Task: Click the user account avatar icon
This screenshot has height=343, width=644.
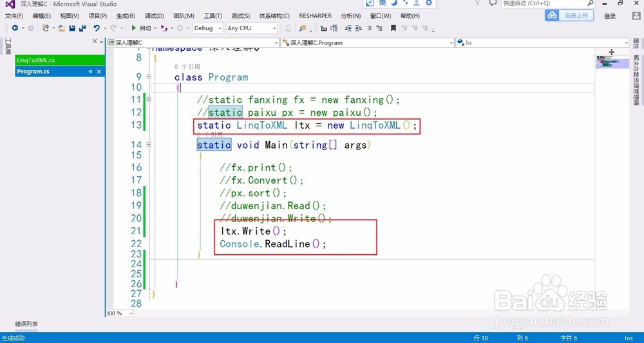Action: point(636,15)
